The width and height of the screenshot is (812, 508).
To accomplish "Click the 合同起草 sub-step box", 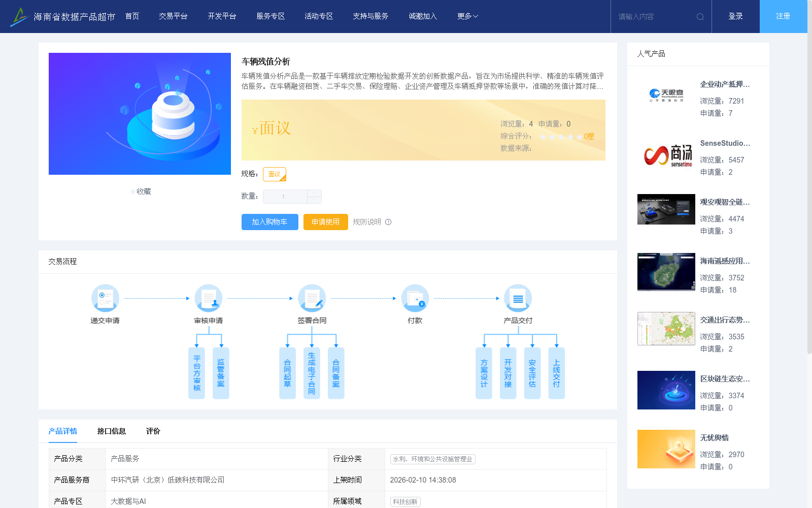I will click(287, 373).
